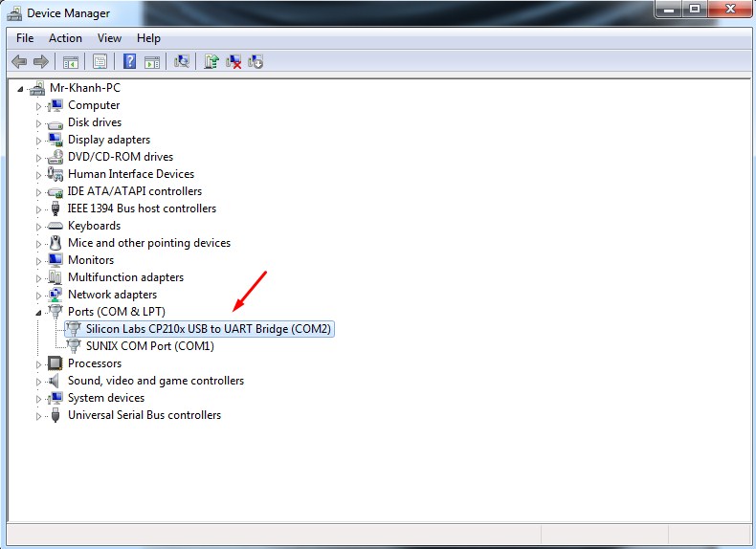Click the Human Interface Devices icon
Viewport: 756px width, 549px height.
click(55, 174)
